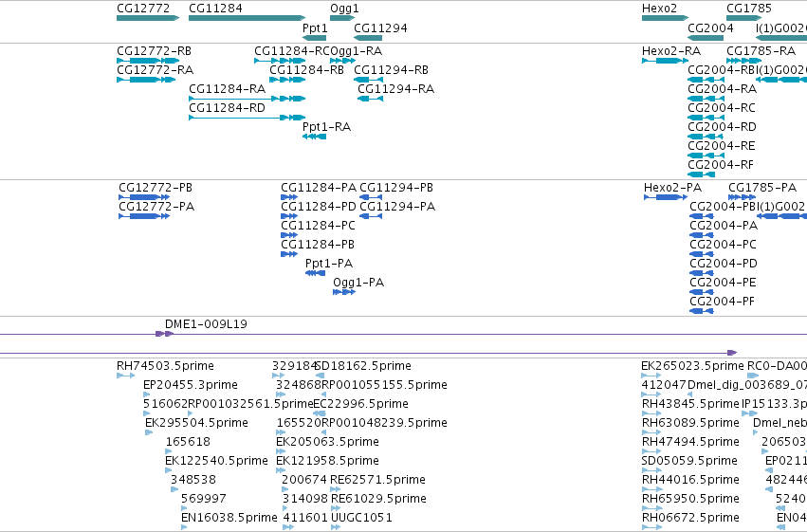
Task: Click the CG11284-RB transcript
Action: [x=287, y=80]
